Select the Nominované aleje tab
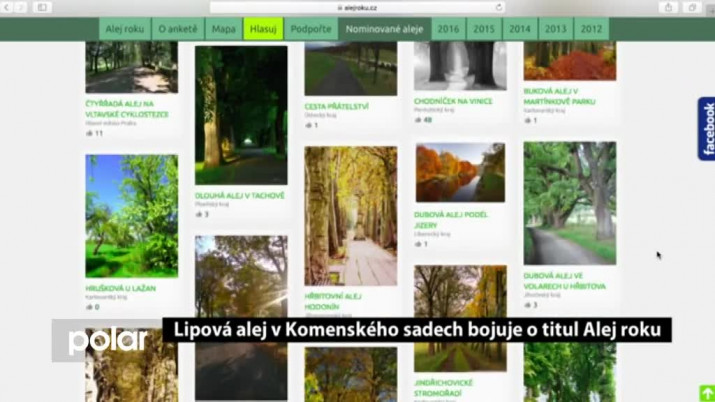This screenshot has height=402, width=715. coord(384,29)
